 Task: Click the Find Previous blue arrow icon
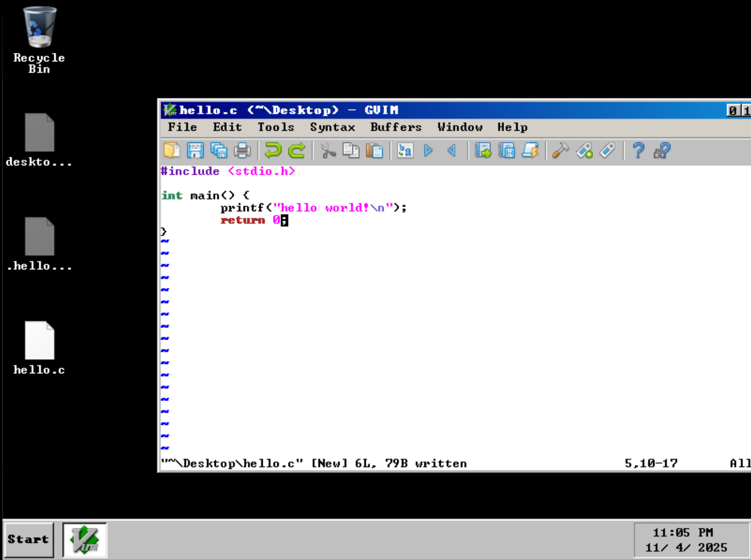click(x=452, y=151)
